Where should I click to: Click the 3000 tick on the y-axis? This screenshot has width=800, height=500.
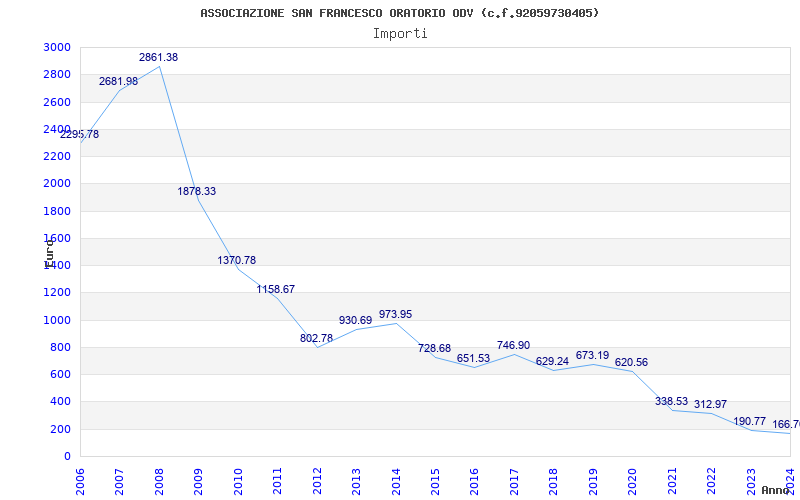[x=57, y=48]
